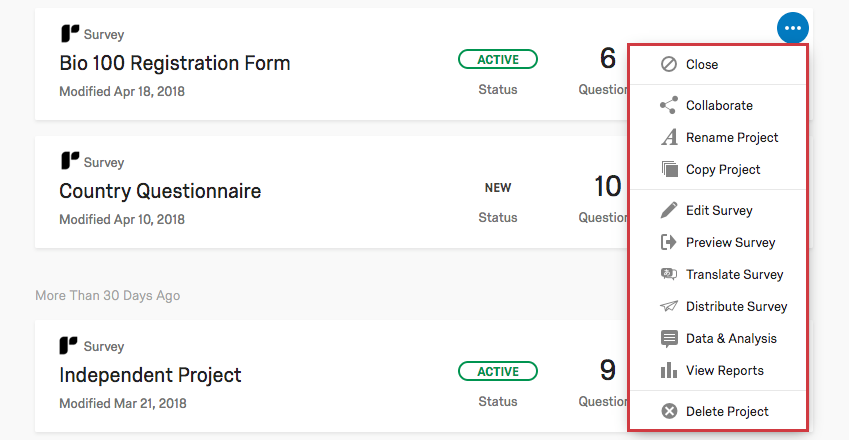Open the Independent Project survey
This screenshot has height=440, width=849.
[150, 375]
